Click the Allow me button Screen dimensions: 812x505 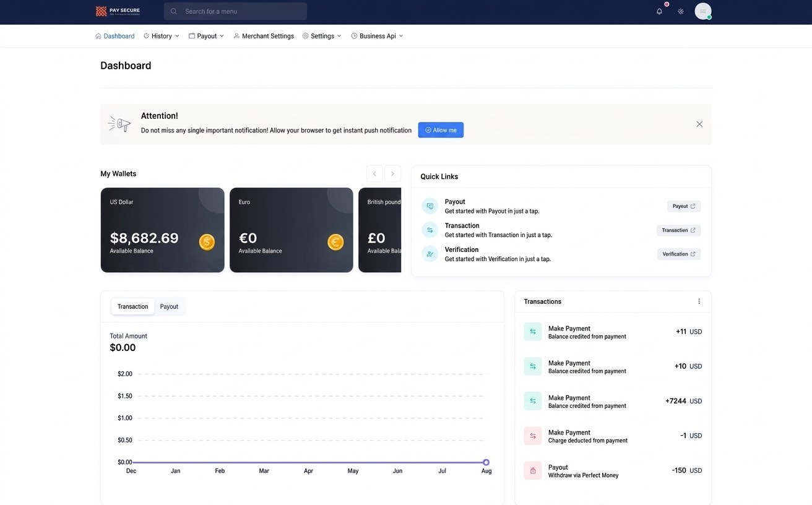[x=441, y=130]
